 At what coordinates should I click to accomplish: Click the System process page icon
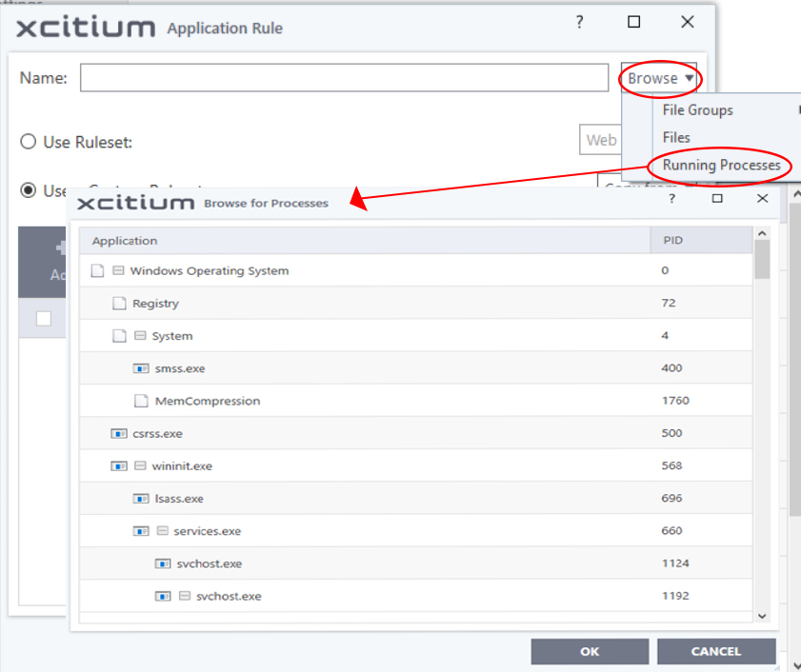pos(119,336)
